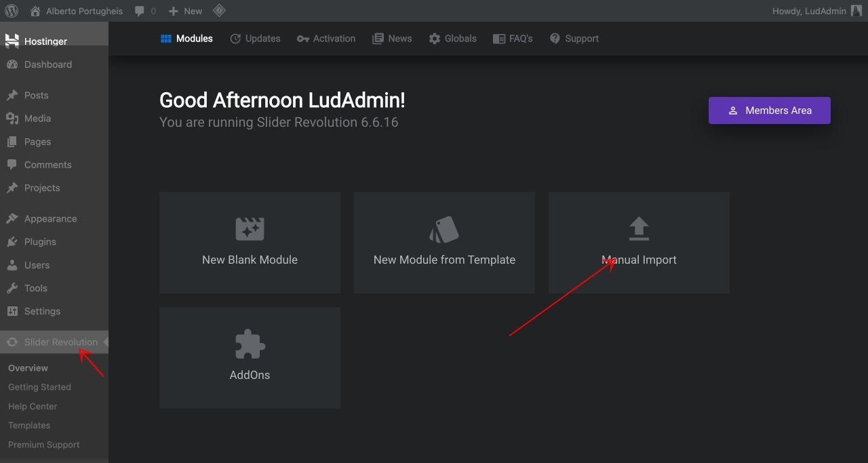Select the Manual Import label

(x=639, y=260)
